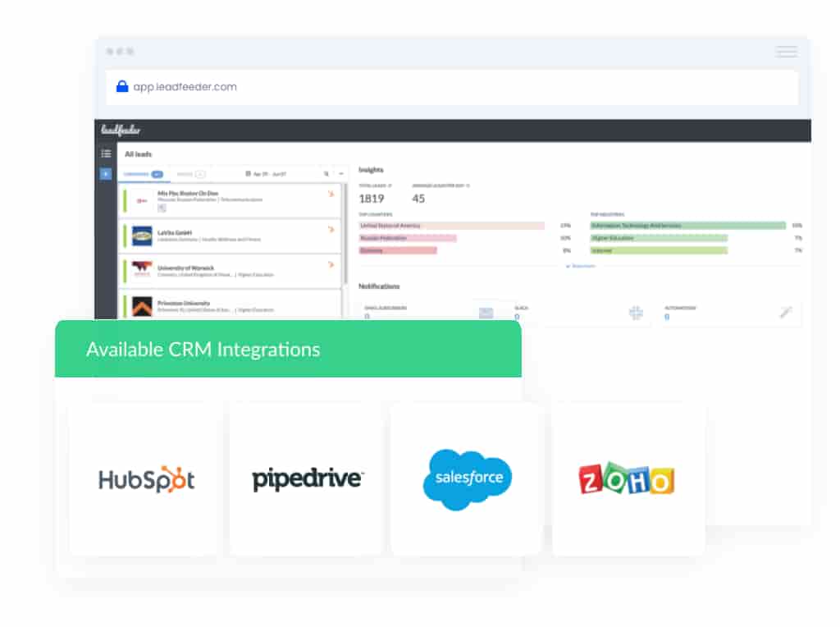Click the Slack notification icon

point(636,313)
